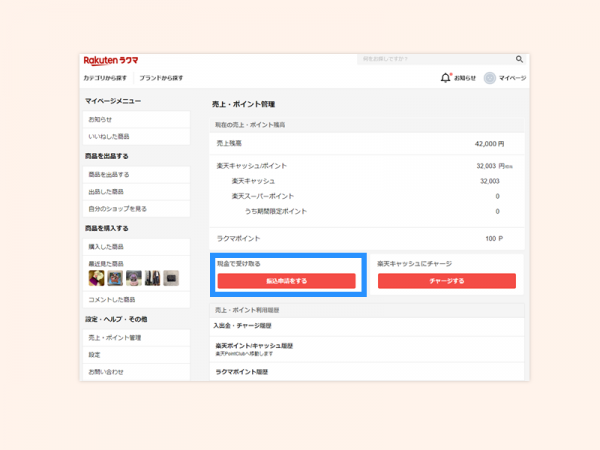Open the black pouch product thumbnail

(171, 278)
